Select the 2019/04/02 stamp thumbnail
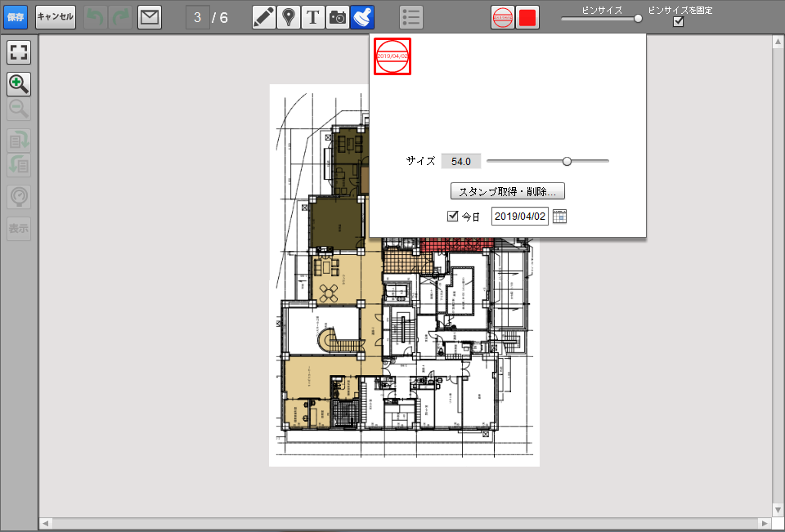This screenshot has height=532, width=785. pos(392,56)
